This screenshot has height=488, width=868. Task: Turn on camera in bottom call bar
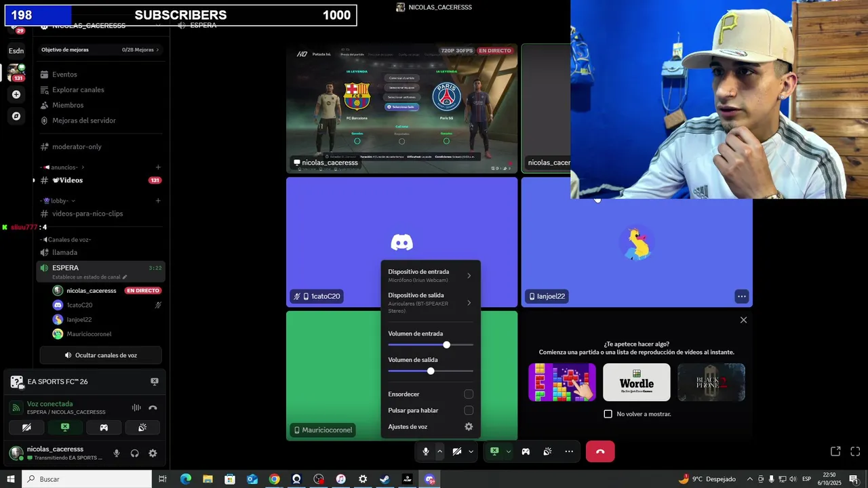click(x=457, y=451)
